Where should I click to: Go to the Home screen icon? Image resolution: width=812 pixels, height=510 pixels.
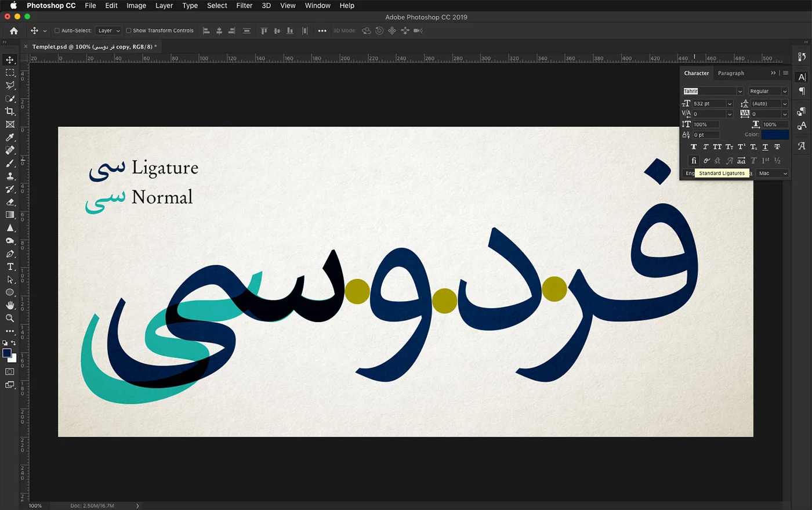coord(14,31)
